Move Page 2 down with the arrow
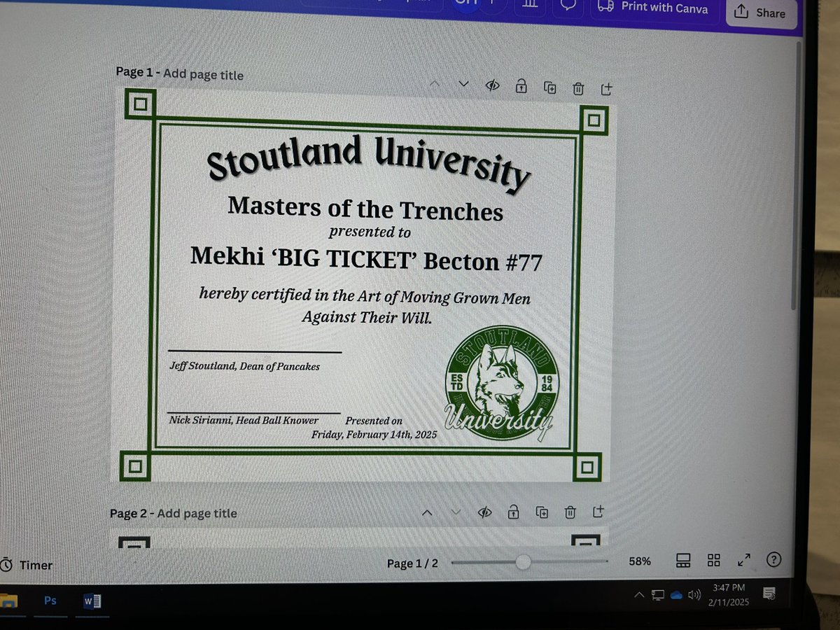This screenshot has height=630, width=840. click(456, 512)
